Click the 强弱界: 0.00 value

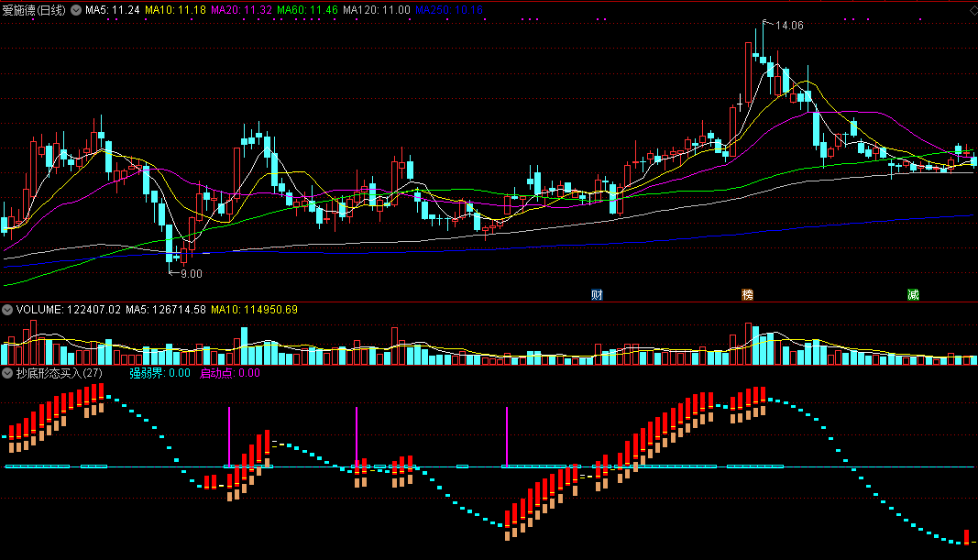click(159, 373)
